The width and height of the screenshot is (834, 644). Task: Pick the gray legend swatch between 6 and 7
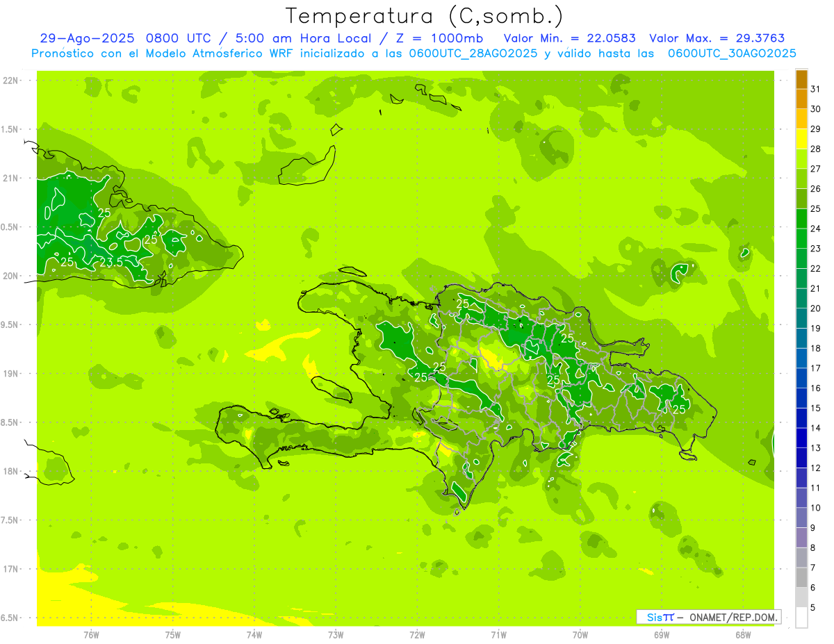[x=801, y=578]
